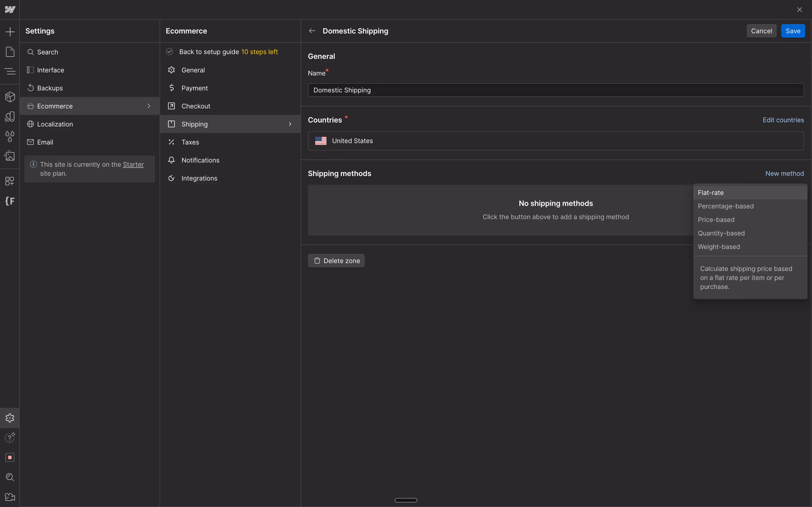Open the Components cube icon
The width and height of the screenshot is (812, 507).
pos(10,97)
